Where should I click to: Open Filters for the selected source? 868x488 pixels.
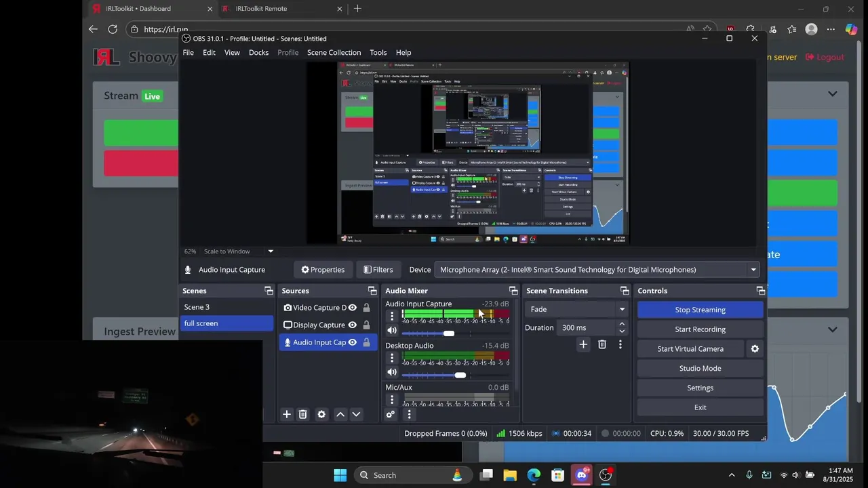[x=378, y=270]
